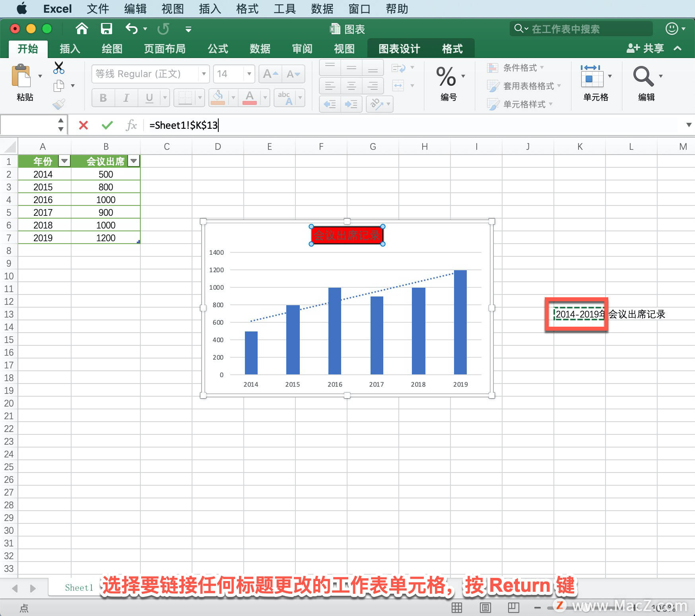This screenshot has height=616, width=695.
Task: Open the Sheet1 worksheet tab
Action: [x=79, y=588]
